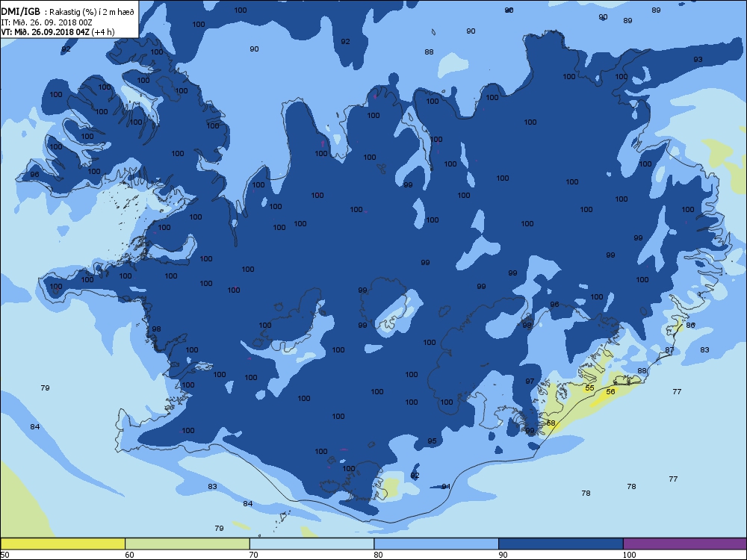The width and height of the screenshot is (747, 560).
Task: Click the '97' humidity value on the map
Action: pos(530,381)
